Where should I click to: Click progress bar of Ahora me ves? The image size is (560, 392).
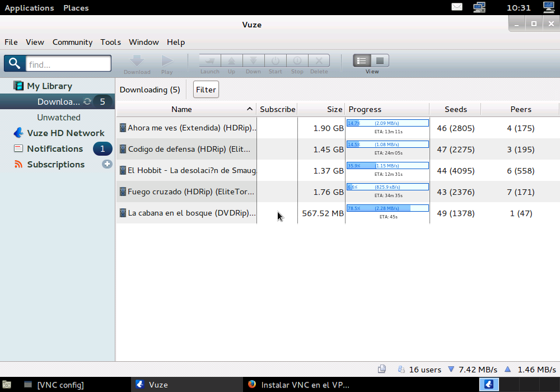click(388, 123)
